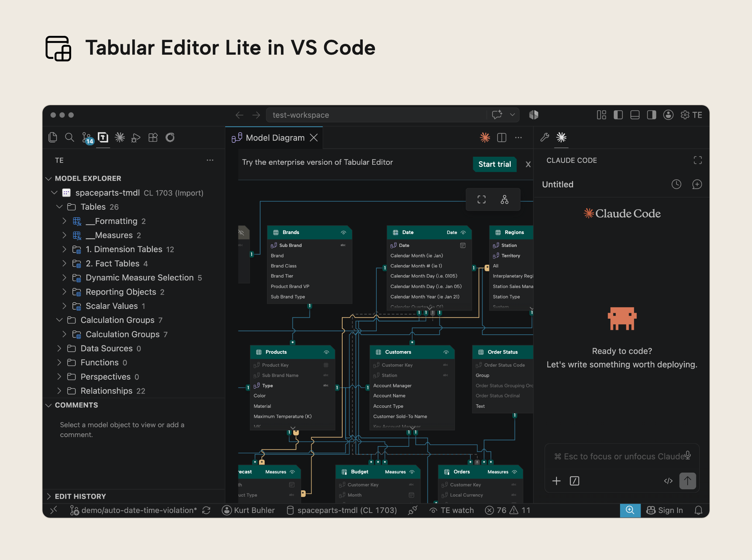
Task: Open the Claude asterisk icon in activity bar
Action: click(x=120, y=137)
